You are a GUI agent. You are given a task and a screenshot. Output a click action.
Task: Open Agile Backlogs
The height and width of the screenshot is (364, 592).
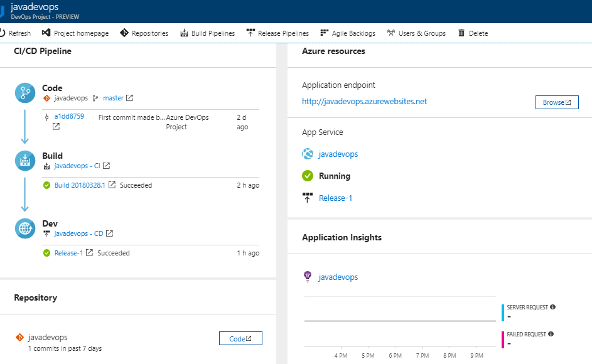348,33
